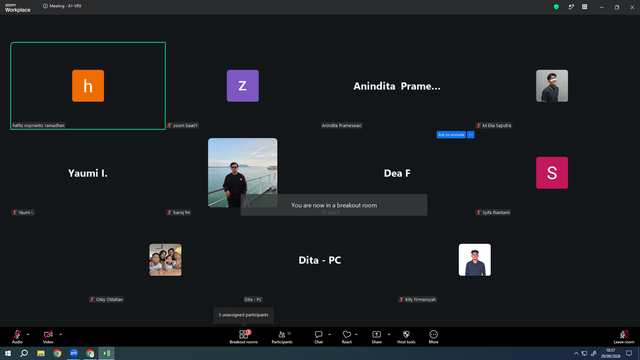The height and width of the screenshot is (360, 640).
Task: Show hidden system tray icons
Action: point(576,353)
